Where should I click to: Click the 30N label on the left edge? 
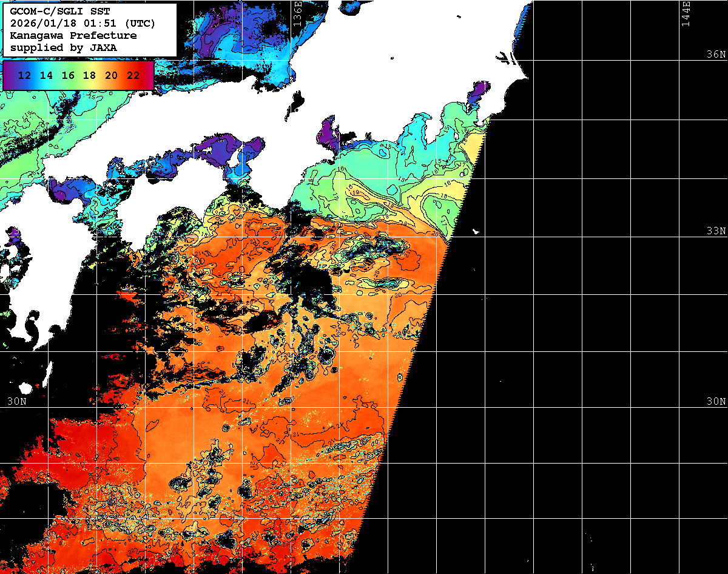(x=16, y=402)
